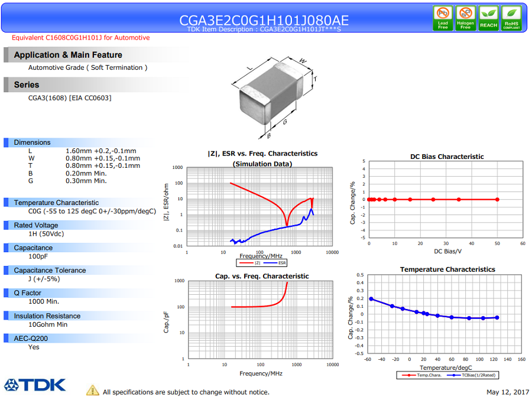Click the Lead Free badge icon
Viewport: 532px width, 397px height.
(x=443, y=18)
